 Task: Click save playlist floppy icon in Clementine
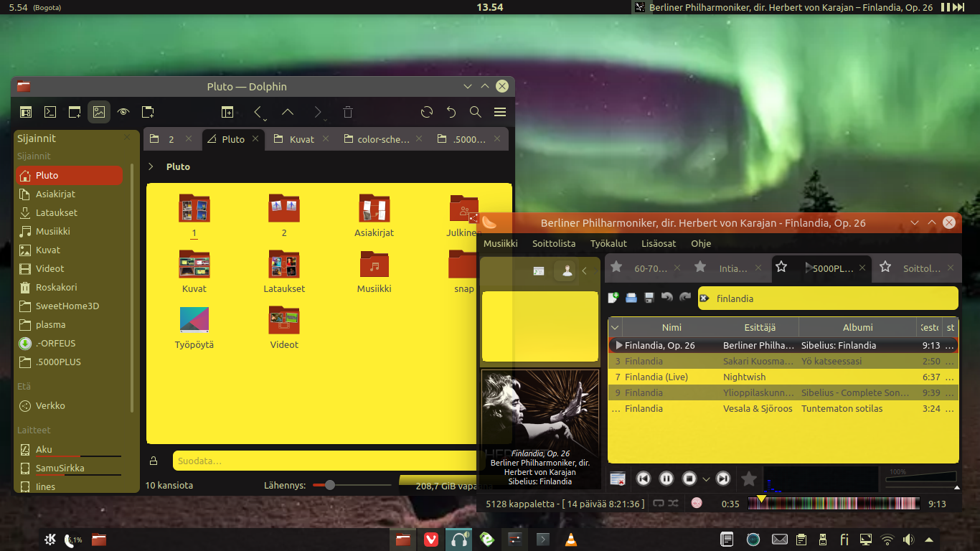point(649,298)
